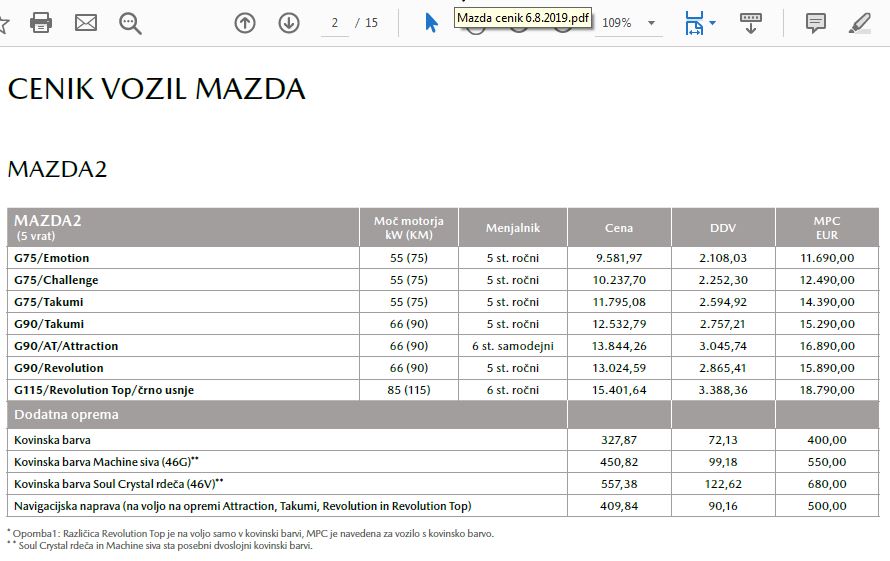
Task: Click the 'Opomba1' footnote about Revolution Top
Action: pos(250,534)
